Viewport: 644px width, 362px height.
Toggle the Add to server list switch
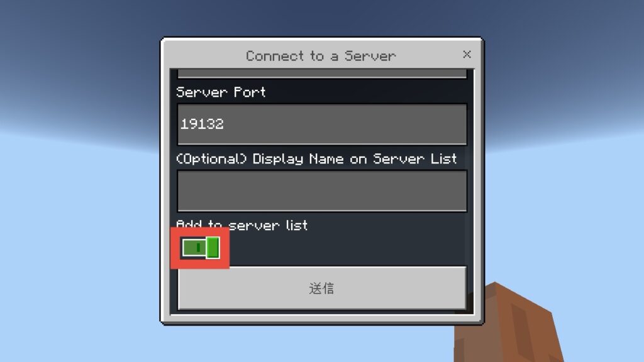coord(201,248)
